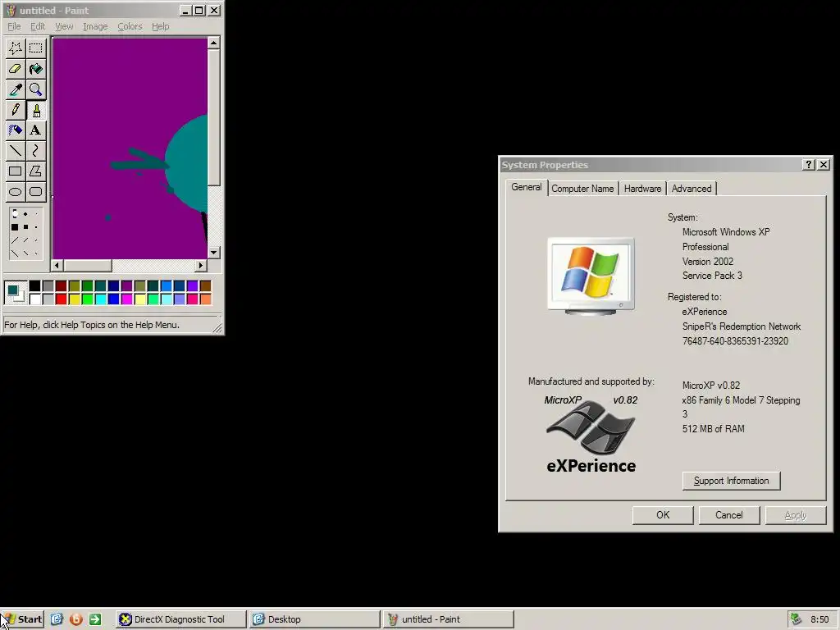The image size is (840, 630).
Task: Click the system tray network icon
Action: (x=796, y=619)
